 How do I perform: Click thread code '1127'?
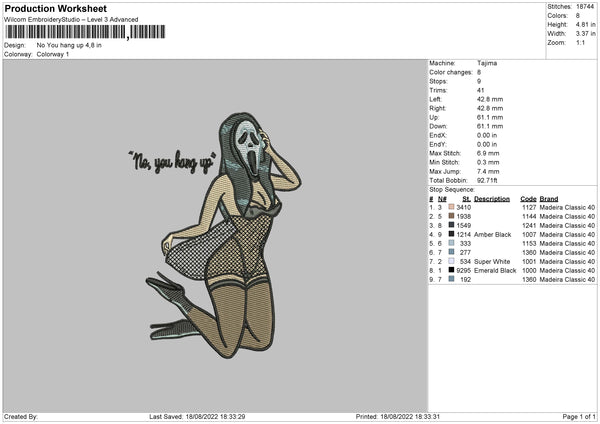pyautogui.click(x=529, y=207)
